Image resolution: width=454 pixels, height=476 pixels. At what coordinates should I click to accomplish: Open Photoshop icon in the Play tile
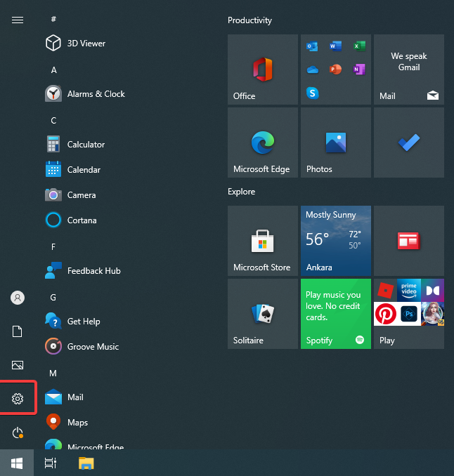click(409, 314)
